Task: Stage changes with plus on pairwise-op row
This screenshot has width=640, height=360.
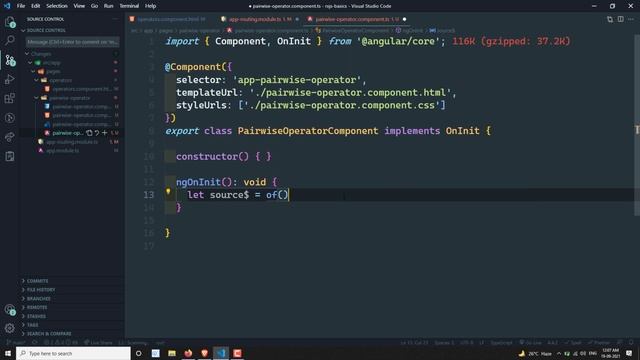Action: click(104, 133)
